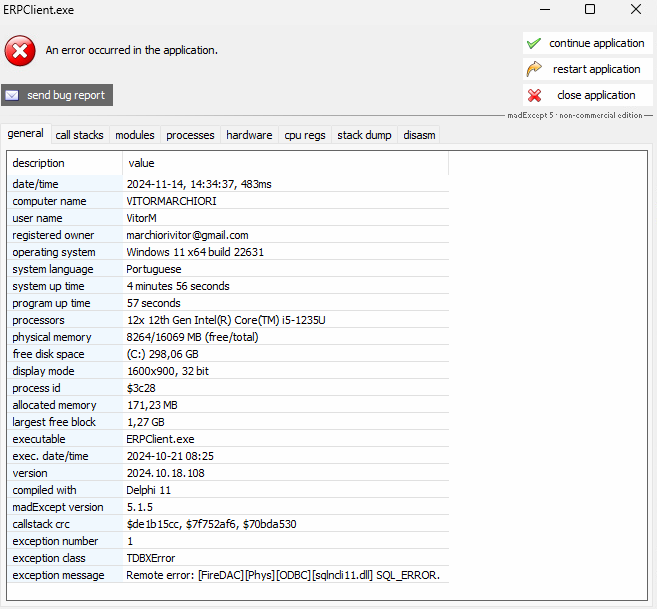Click the value column header

142,163
